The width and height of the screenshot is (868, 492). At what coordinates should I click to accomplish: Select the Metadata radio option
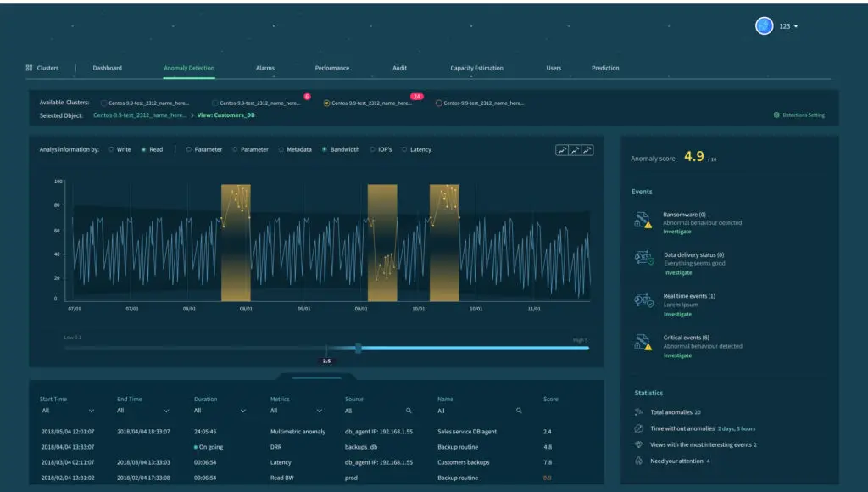(281, 149)
